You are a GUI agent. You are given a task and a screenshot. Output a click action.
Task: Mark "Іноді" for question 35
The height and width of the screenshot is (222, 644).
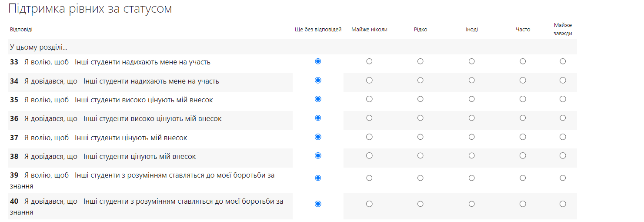point(472,99)
